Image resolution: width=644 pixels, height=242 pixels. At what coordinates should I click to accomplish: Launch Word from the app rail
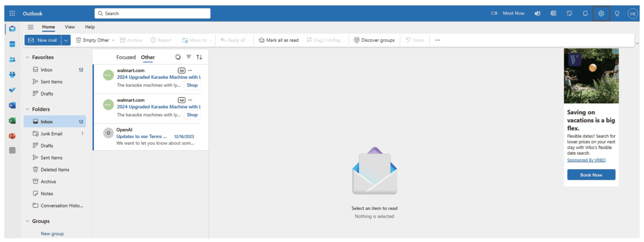12,106
